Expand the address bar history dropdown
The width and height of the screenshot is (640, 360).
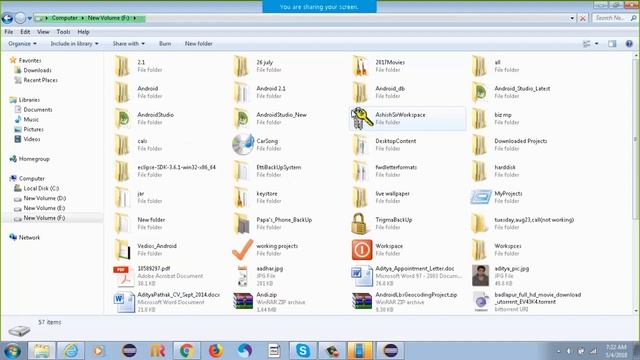click(572, 18)
